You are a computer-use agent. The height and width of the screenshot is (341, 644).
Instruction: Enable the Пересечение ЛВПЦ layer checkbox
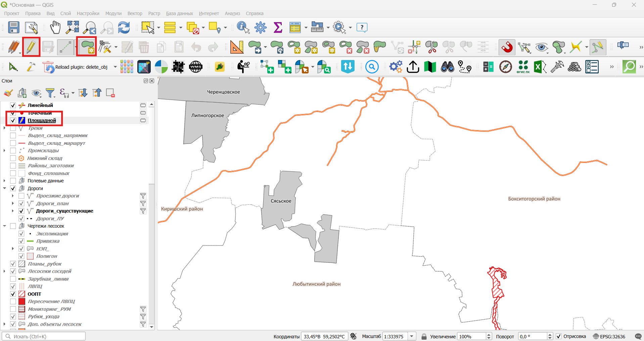(x=13, y=301)
